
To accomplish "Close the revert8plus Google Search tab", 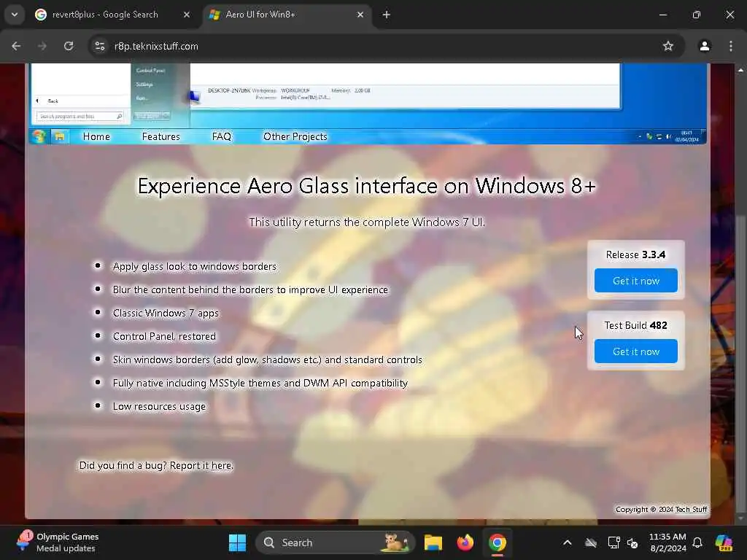I will pos(187,15).
